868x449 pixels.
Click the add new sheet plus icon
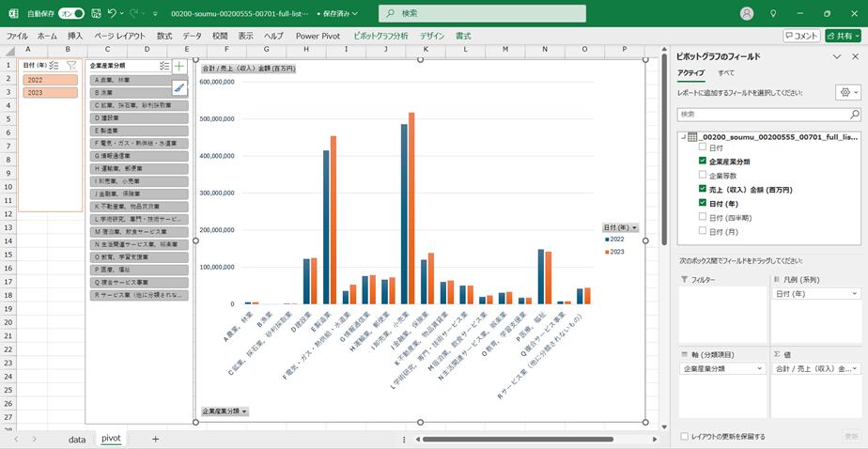pyautogui.click(x=155, y=439)
